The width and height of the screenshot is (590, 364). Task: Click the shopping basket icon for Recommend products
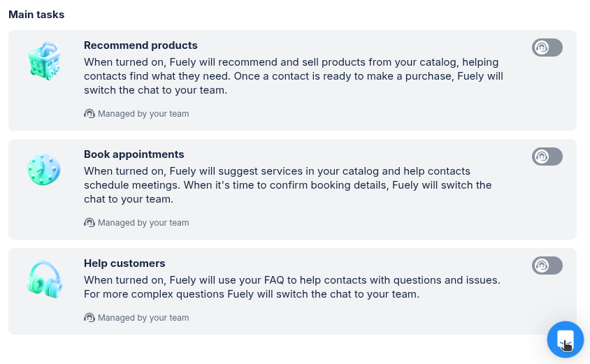pos(44,60)
